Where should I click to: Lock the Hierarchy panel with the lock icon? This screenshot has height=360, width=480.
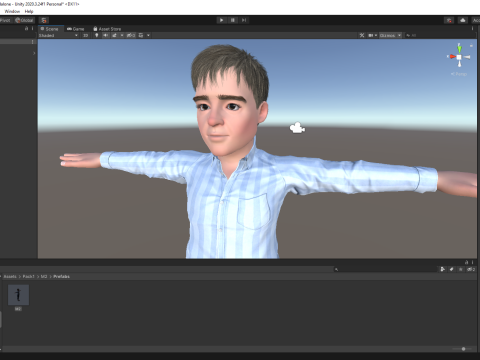click(27, 29)
